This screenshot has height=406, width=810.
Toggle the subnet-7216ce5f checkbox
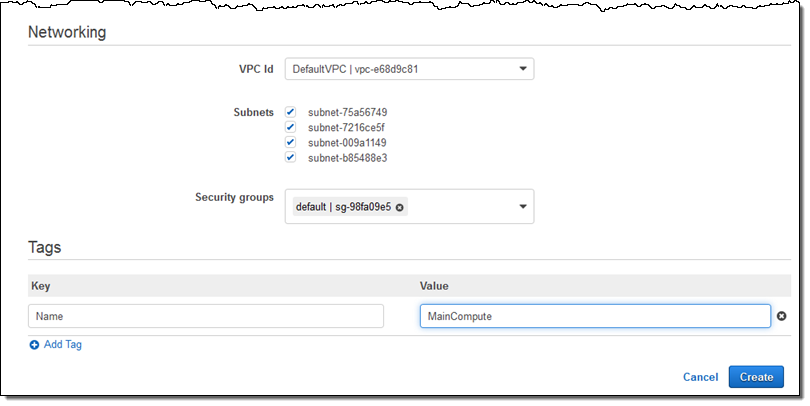(x=290, y=127)
